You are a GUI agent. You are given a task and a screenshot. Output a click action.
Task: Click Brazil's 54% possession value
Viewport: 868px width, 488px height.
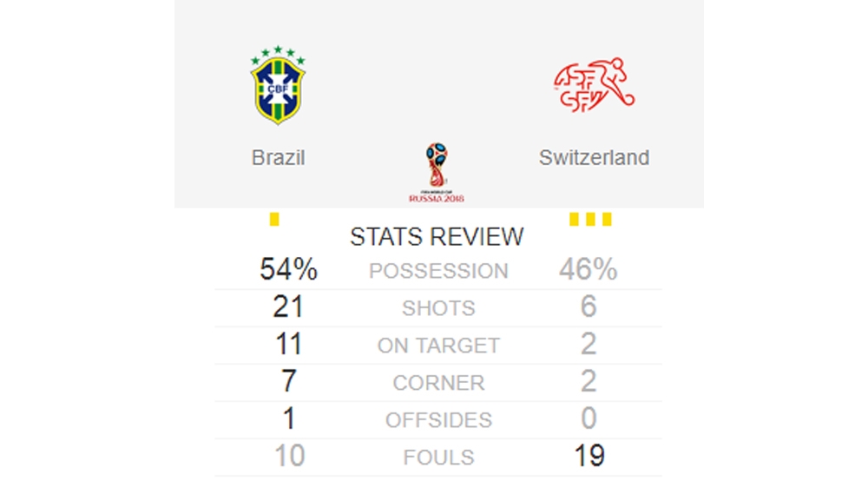(288, 270)
